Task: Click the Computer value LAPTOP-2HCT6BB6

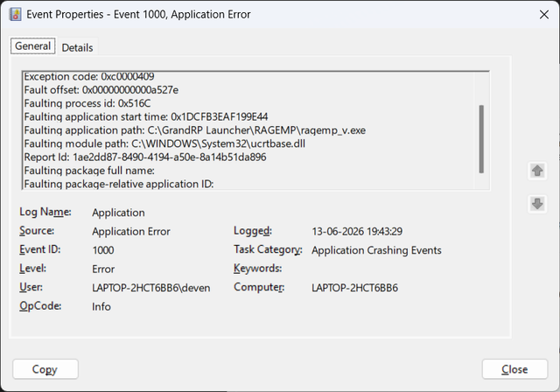Action: pos(354,288)
